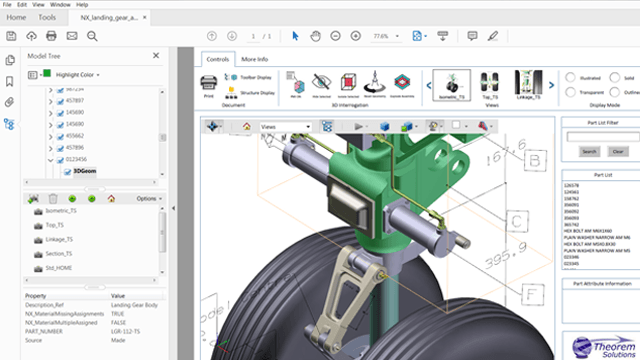Go to next page arrow
Viewport: 640px width, 360px height.
point(232,36)
